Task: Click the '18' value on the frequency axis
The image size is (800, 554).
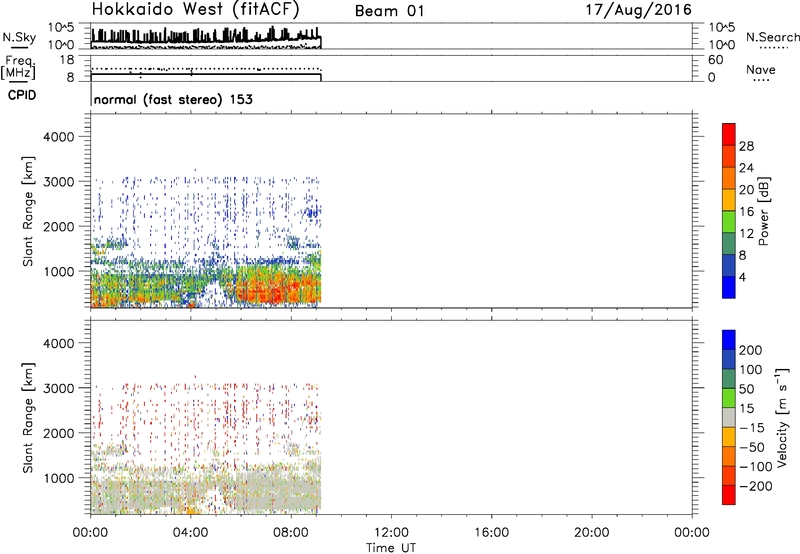Action: [x=67, y=60]
